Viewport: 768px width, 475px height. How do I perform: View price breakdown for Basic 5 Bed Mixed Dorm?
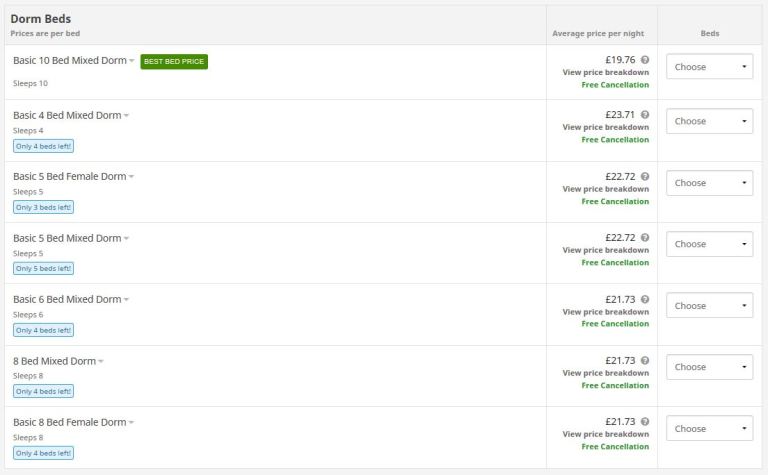point(605,250)
